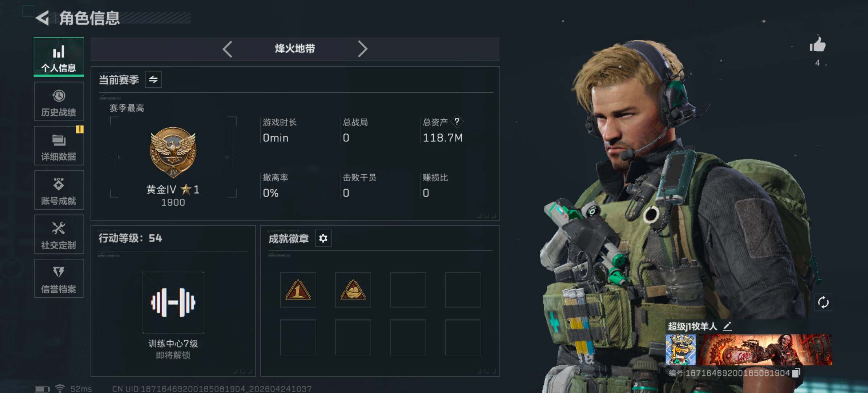Click the 黄金IV rank emblem
This screenshot has height=393, width=868.
tap(173, 152)
